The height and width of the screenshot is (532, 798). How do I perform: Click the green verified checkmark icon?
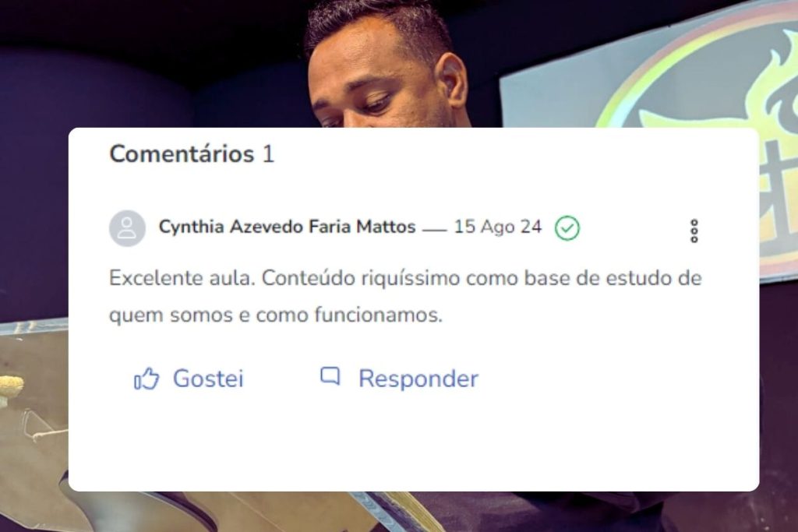pyautogui.click(x=567, y=228)
